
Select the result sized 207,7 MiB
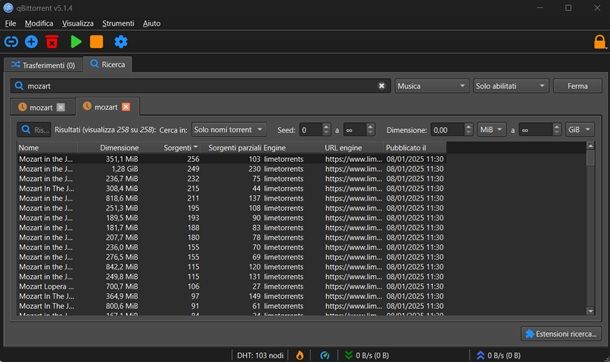pyautogui.click(x=232, y=237)
